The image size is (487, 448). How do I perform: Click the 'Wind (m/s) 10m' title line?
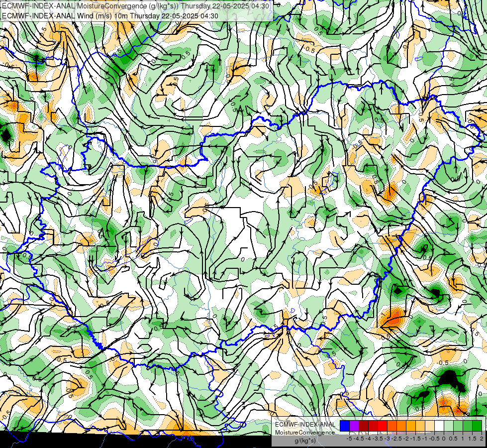coord(110,16)
